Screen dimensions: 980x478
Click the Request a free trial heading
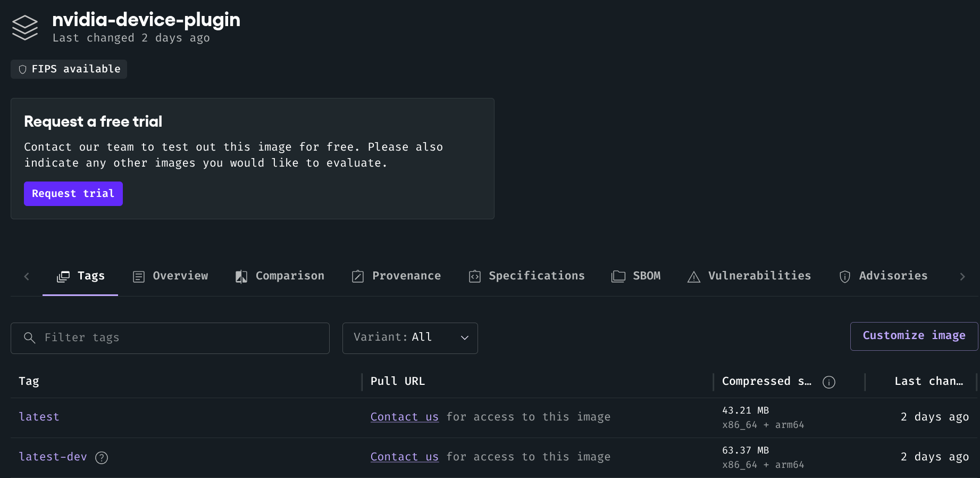pyautogui.click(x=93, y=122)
